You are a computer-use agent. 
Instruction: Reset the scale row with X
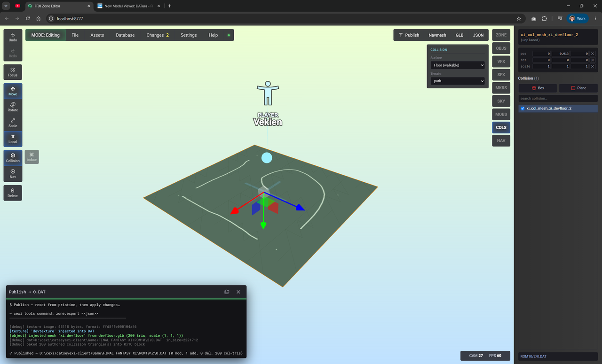[x=593, y=66]
